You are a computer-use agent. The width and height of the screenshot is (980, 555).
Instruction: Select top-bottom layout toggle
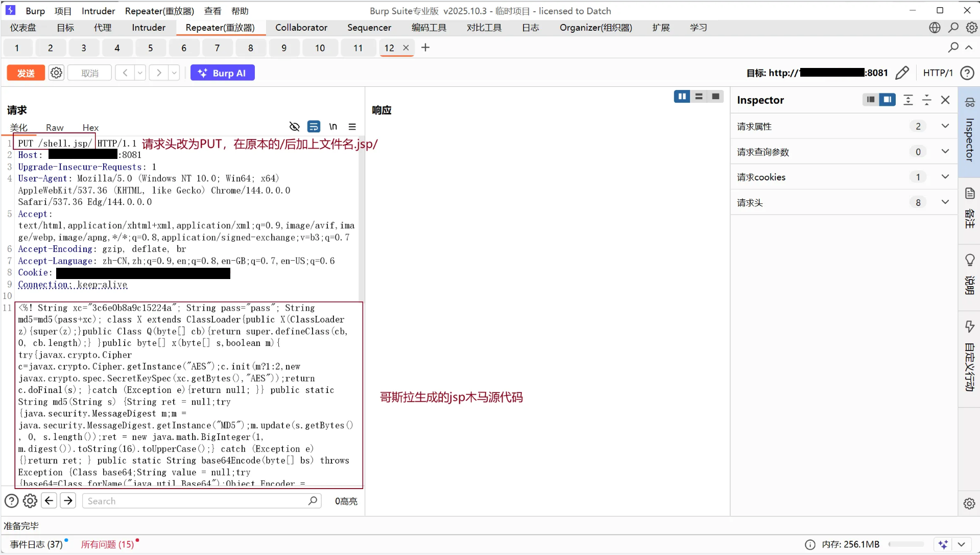tap(699, 97)
